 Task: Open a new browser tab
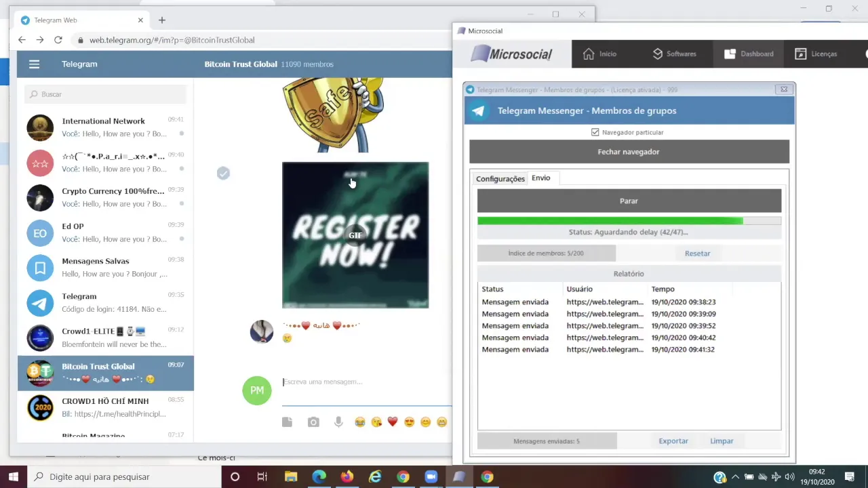(161, 20)
